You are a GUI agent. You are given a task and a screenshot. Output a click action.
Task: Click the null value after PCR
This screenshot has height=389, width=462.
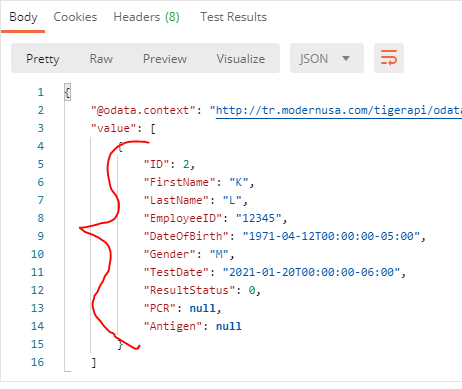(202, 308)
